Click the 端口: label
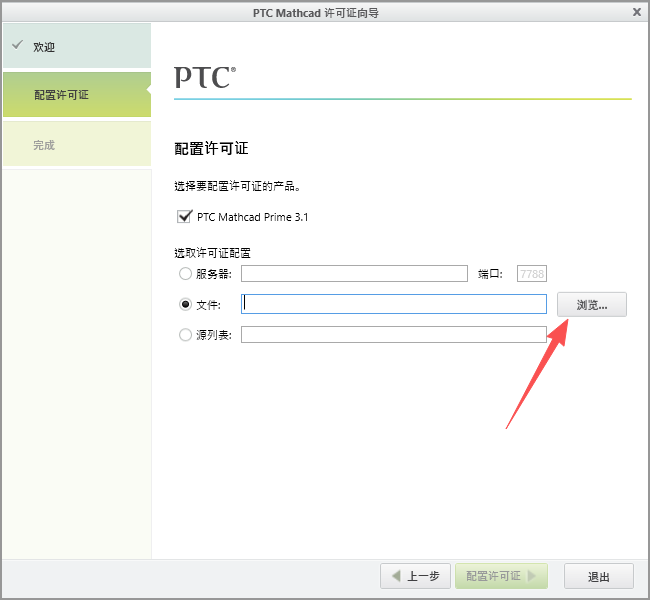This screenshot has width=650, height=600. coord(490,274)
